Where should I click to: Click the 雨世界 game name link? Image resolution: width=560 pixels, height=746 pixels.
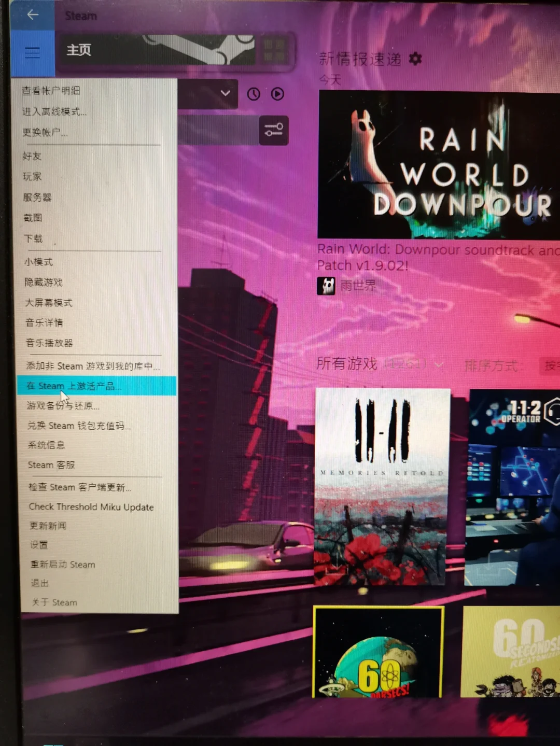click(x=358, y=286)
